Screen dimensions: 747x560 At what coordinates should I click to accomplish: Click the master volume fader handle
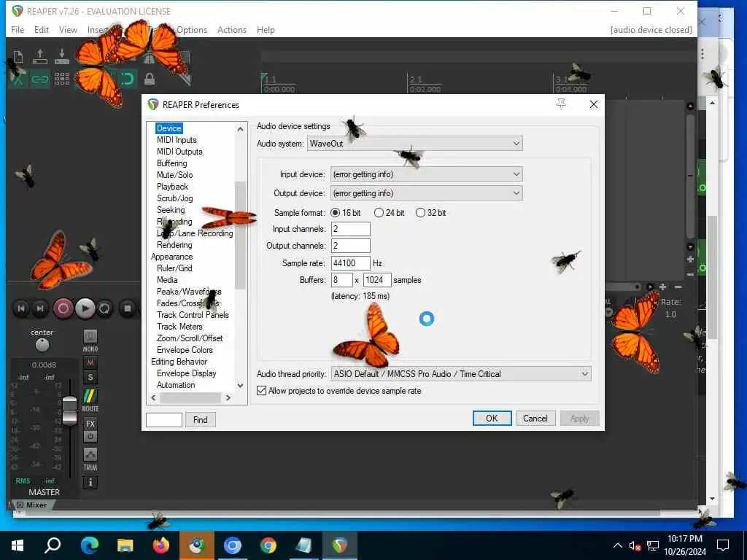pyautogui.click(x=69, y=410)
